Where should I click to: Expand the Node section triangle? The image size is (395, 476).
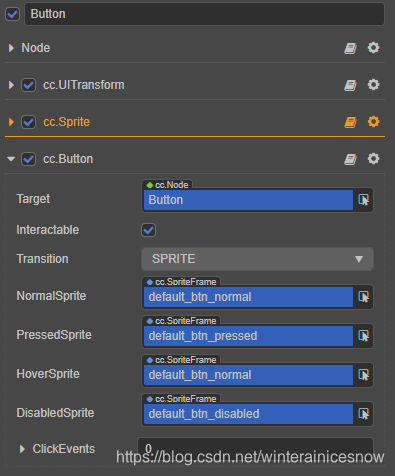[x=11, y=48]
